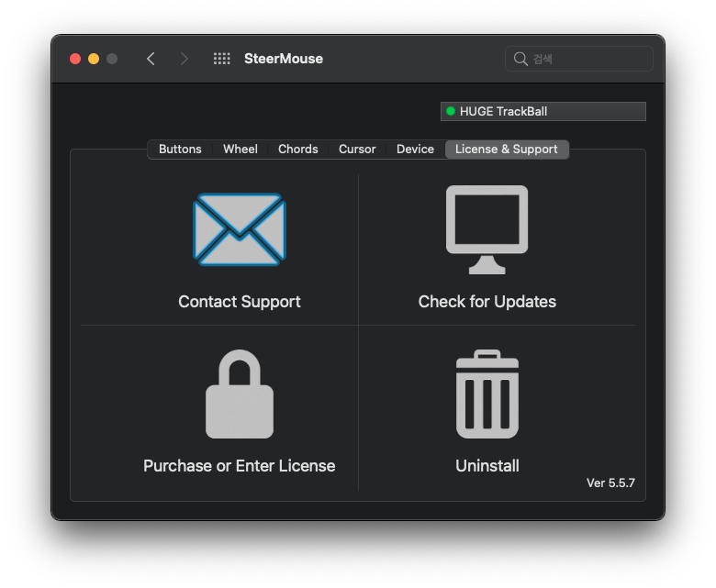Open the Buttons tab
716x588 pixels.
point(180,150)
